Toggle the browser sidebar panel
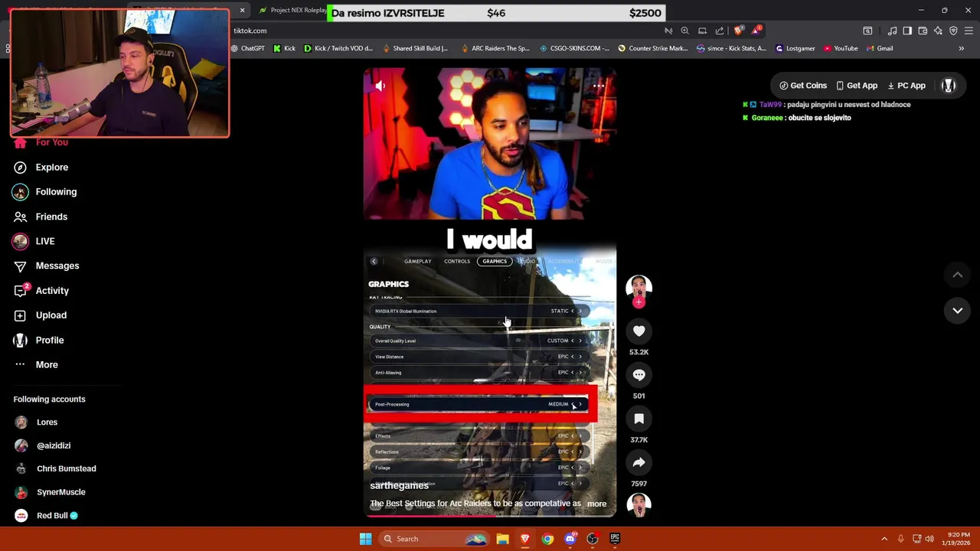 (x=907, y=31)
